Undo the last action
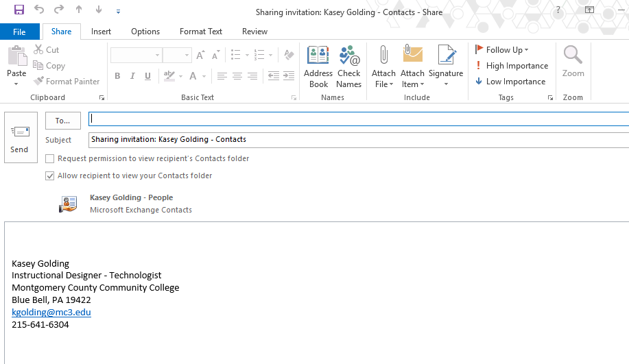The width and height of the screenshot is (629, 364). coord(39,9)
